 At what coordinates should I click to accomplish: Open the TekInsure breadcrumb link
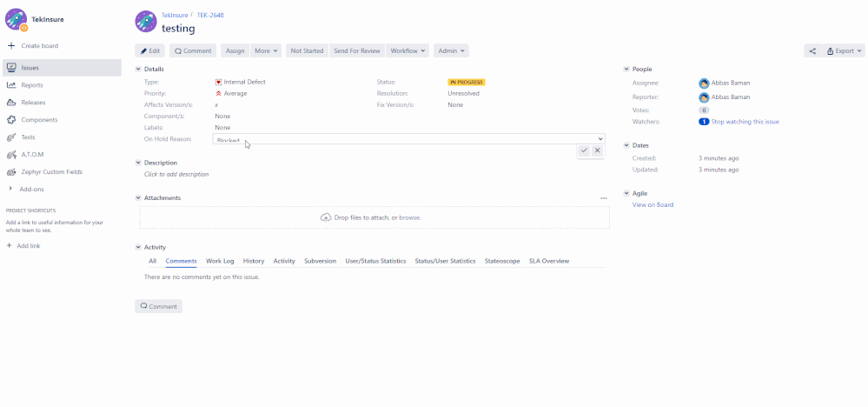pyautogui.click(x=175, y=15)
